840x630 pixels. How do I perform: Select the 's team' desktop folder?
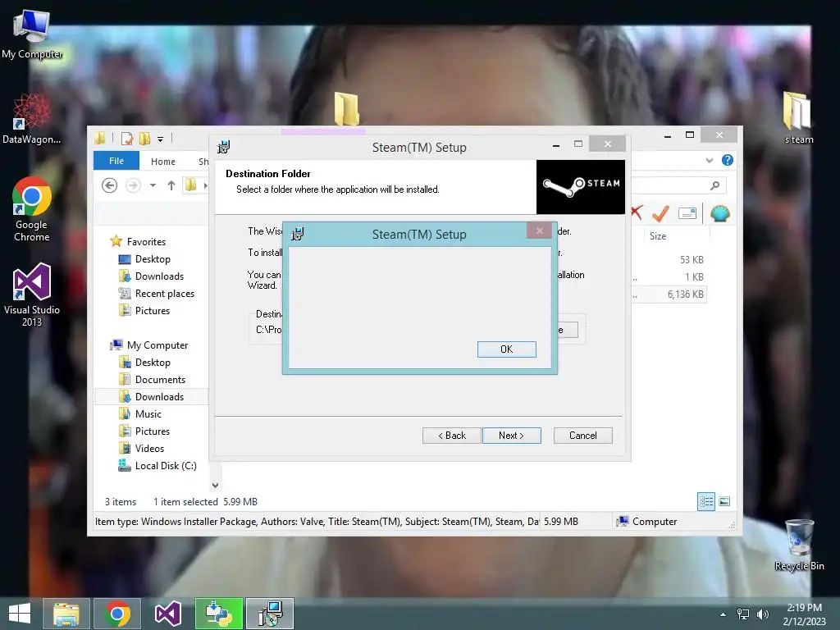798,117
